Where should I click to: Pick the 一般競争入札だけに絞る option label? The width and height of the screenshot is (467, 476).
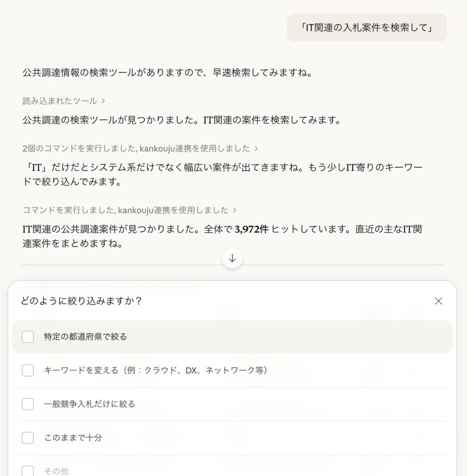(90, 404)
